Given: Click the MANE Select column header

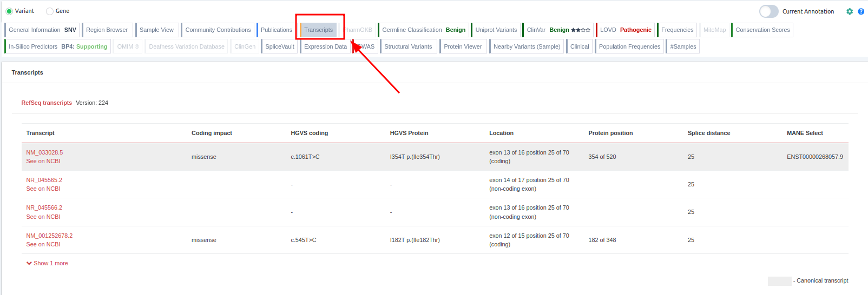Looking at the screenshot, I should (805, 133).
